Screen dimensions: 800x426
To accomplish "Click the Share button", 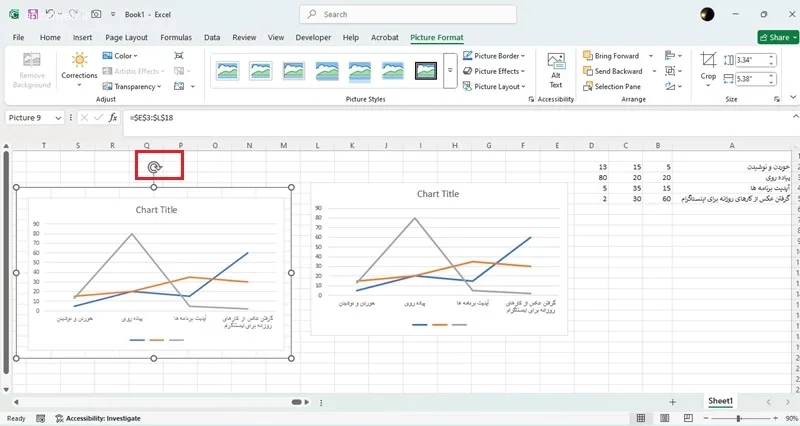I will [x=778, y=37].
